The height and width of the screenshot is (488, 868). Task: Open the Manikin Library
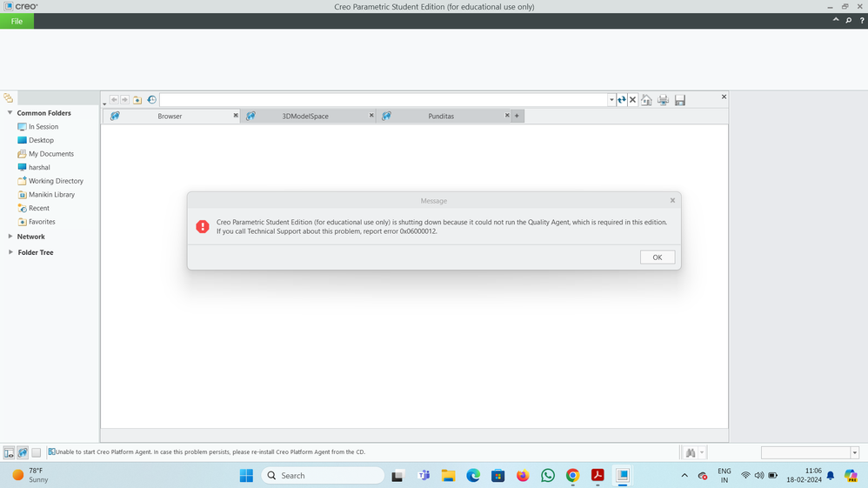click(46, 195)
